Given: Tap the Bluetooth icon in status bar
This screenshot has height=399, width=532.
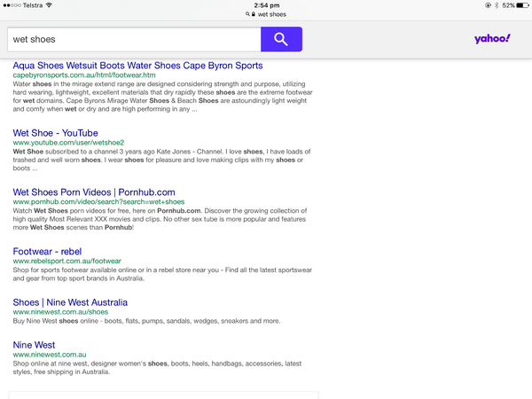Looking at the screenshot, I should [495, 5].
